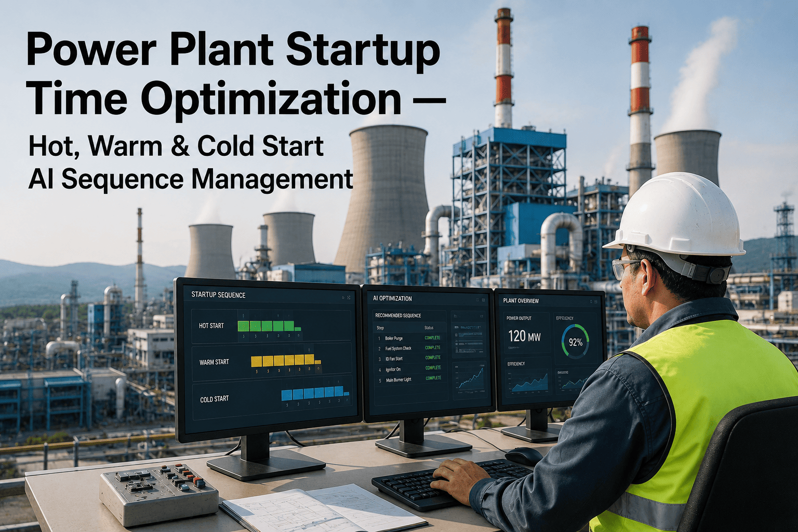Click the rightmost icon in Plant Overview header
This screenshot has height=532, width=798.
coord(595,302)
